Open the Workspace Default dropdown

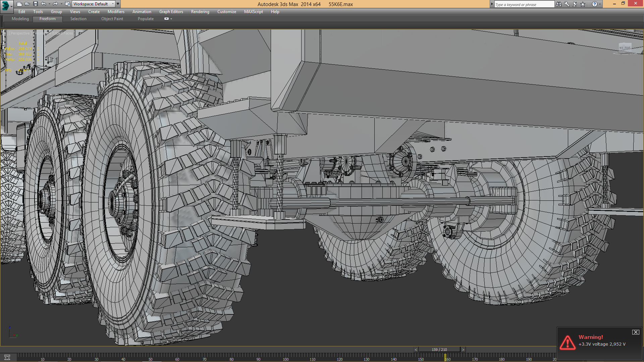pyautogui.click(x=94, y=4)
